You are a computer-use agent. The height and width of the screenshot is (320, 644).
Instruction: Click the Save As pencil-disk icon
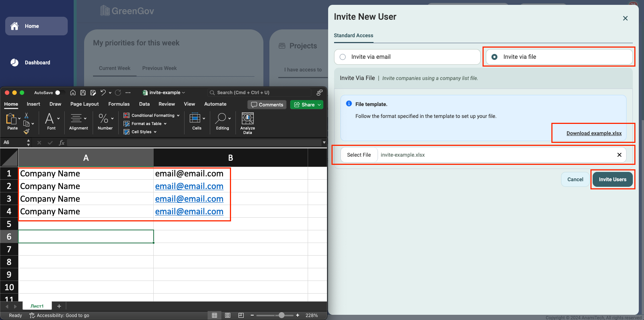click(93, 93)
